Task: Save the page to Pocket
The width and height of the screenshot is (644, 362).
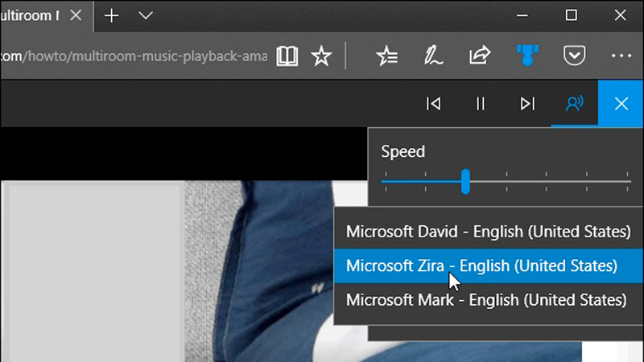Action: pos(573,56)
